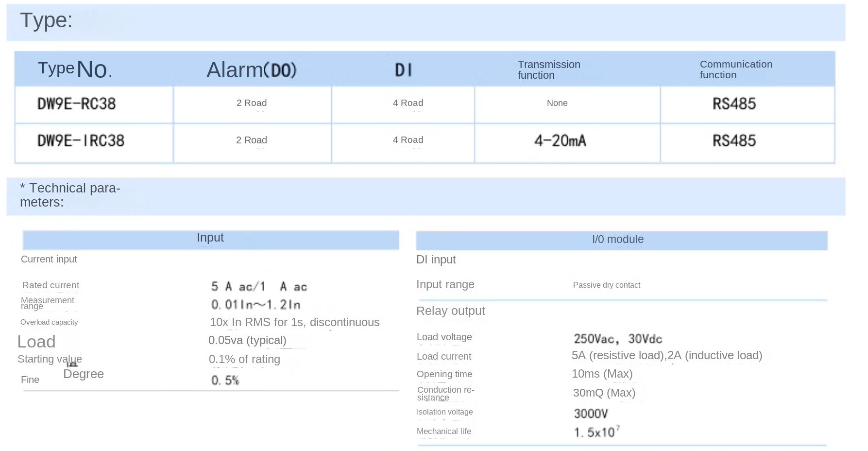Click the Communication function column header
The width and height of the screenshot is (868, 451).
pyautogui.click(x=735, y=69)
